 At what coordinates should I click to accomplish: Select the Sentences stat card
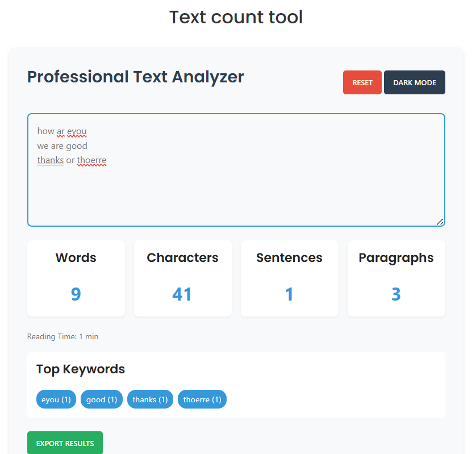tap(289, 278)
